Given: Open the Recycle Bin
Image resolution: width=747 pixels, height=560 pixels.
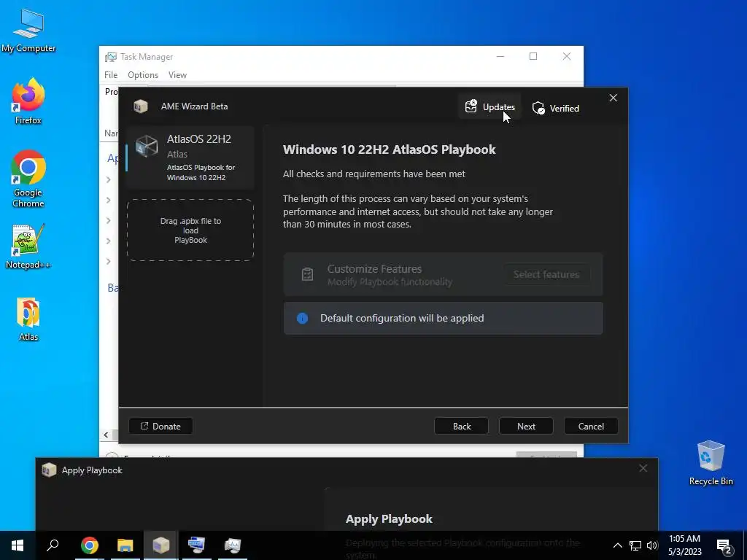Looking at the screenshot, I should (x=711, y=462).
